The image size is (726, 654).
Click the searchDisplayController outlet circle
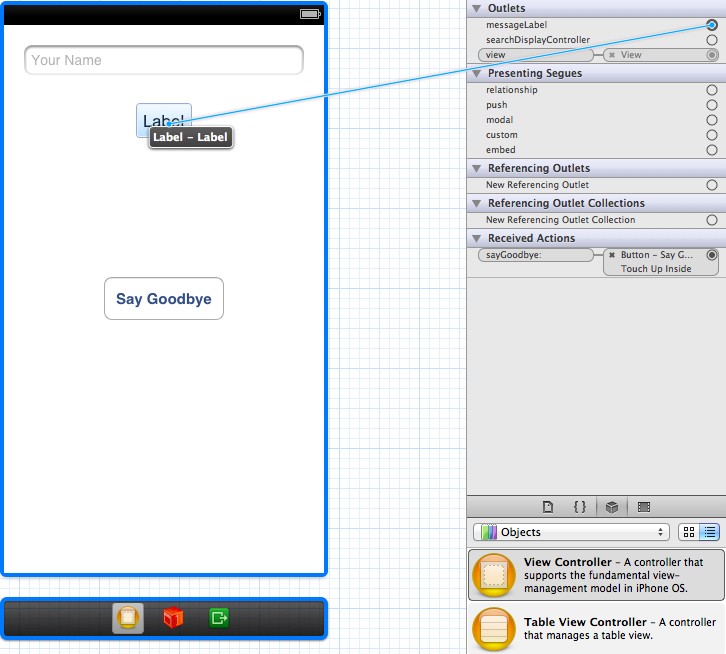pyautogui.click(x=712, y=40)
